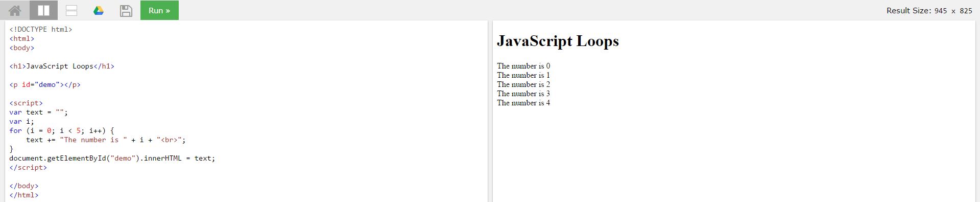Image resolution: width=980 pixels, height=202 pixels.
Task: Click the loop closing brace line
Action: pos(11,149)
